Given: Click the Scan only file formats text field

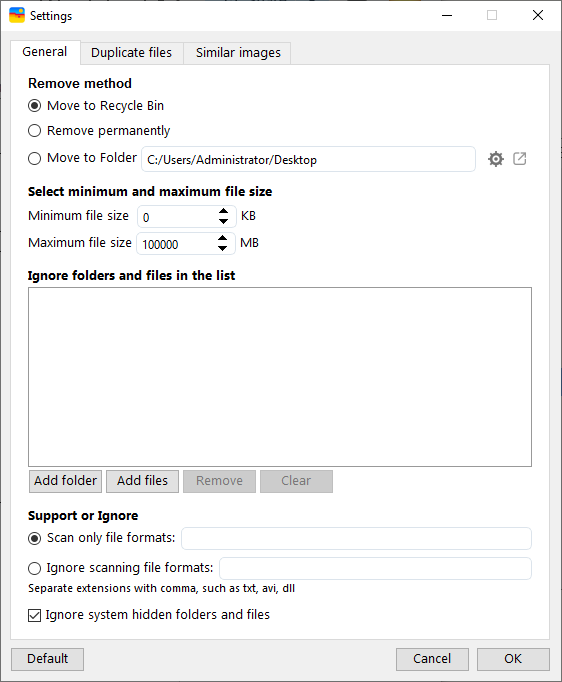Looking at the screenshot, I should coord(356,538).
